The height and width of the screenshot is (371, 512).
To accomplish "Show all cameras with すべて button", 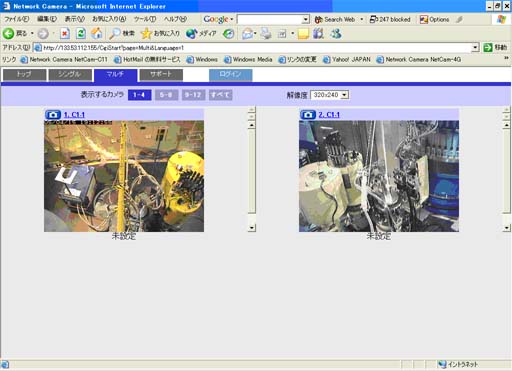I will (x=220, y=95).
